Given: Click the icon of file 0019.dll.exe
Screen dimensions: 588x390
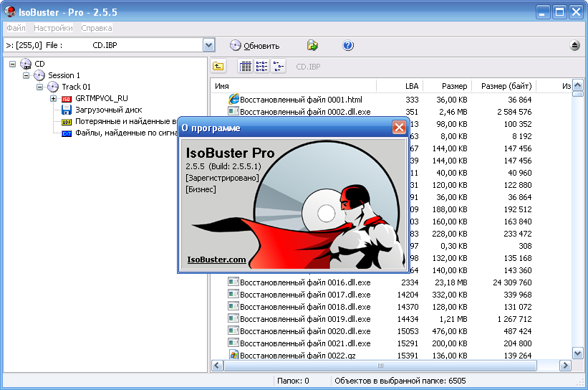Looking at the screenshot, I should 233,318.
